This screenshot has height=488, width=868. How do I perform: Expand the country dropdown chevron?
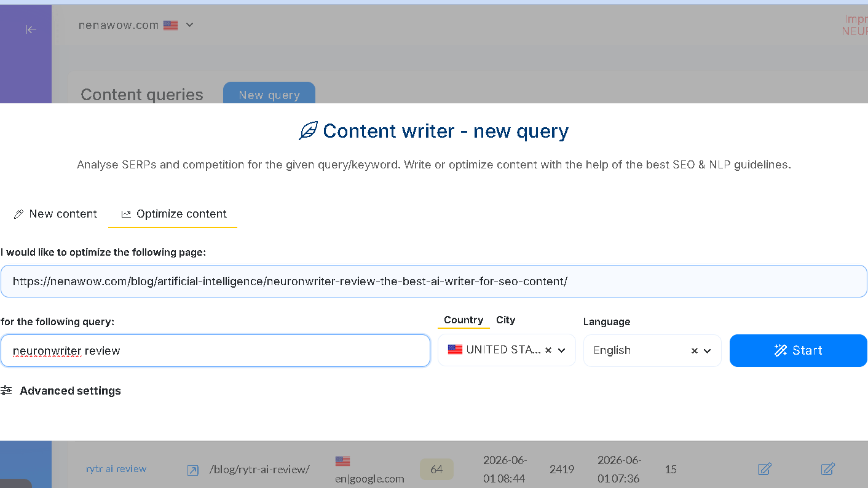(x=562, y=350)
